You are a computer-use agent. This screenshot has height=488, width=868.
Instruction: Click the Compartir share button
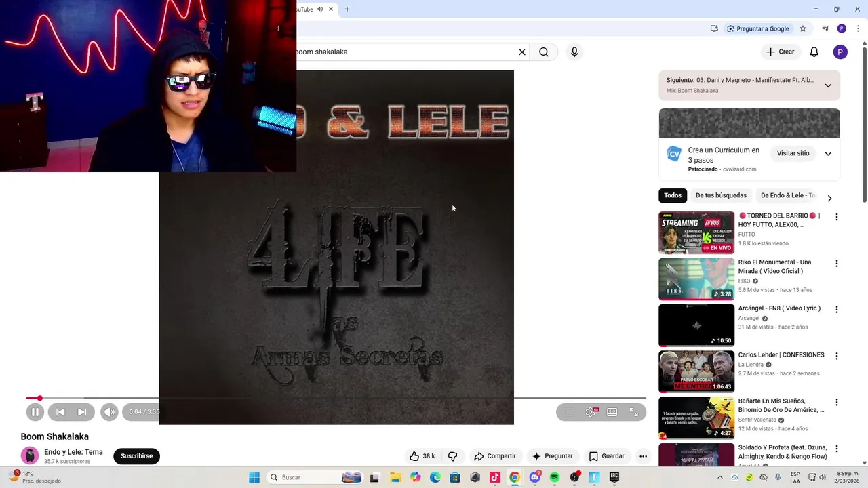[495, 456]
